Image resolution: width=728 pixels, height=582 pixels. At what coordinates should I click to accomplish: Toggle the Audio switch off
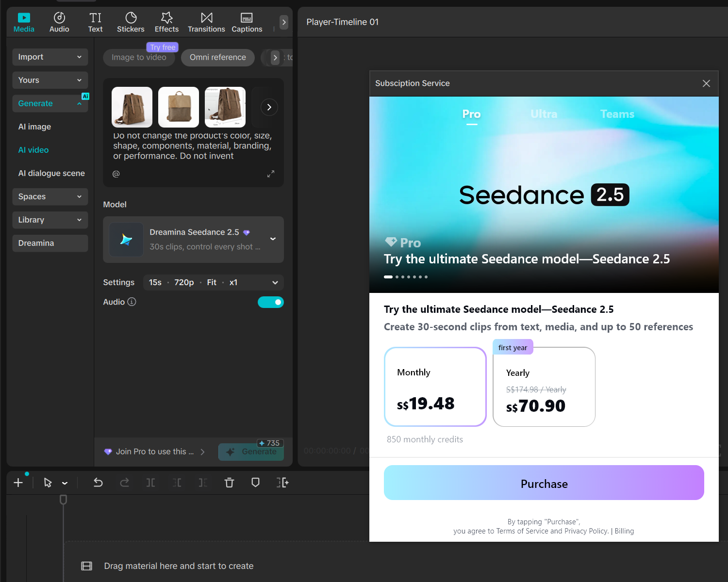[271, 302]
